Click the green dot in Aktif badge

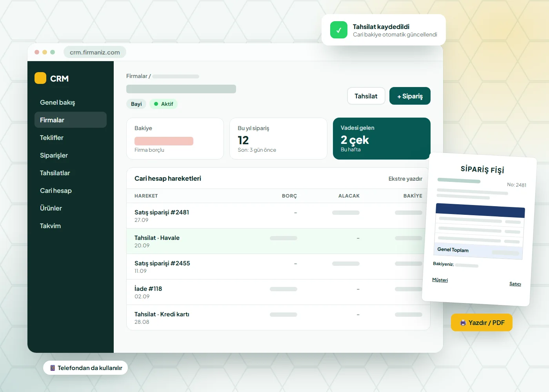156,104
